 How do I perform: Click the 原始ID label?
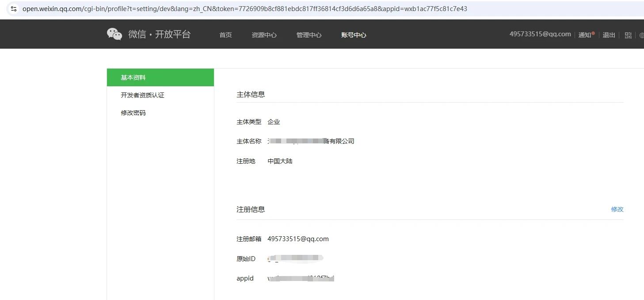point(246,259)
